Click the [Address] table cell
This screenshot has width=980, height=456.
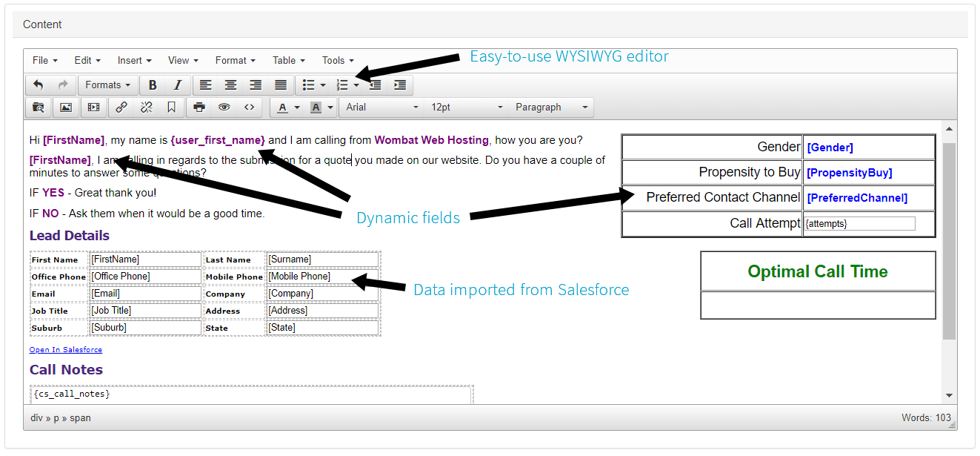pyautogui.click(x=322, y=311)
